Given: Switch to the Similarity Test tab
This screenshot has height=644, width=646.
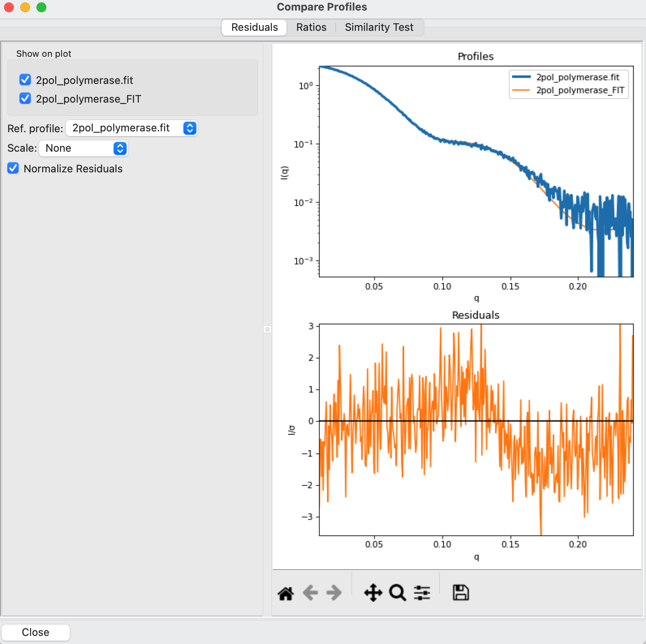Looking at the screenshot, I should pos(379,27).
